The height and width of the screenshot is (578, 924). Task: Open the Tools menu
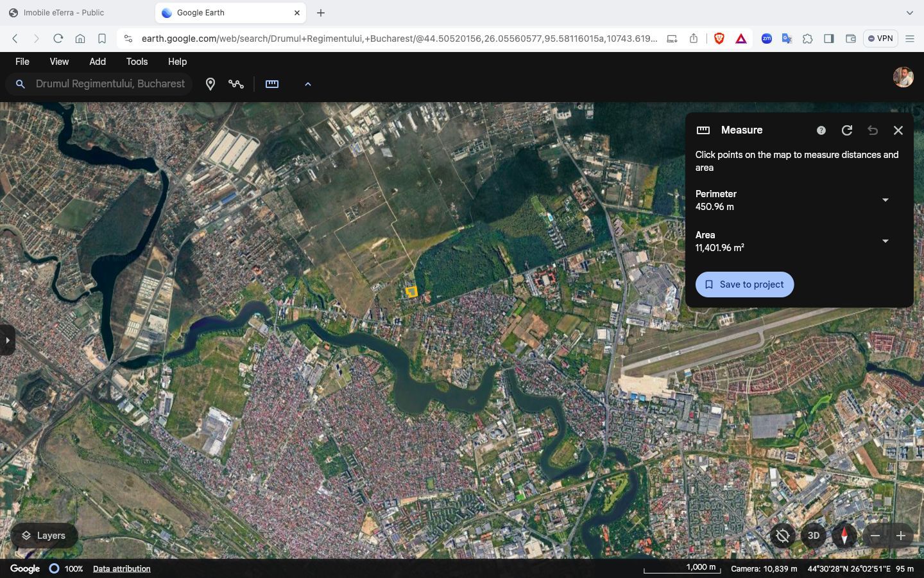tap(137, 62)
